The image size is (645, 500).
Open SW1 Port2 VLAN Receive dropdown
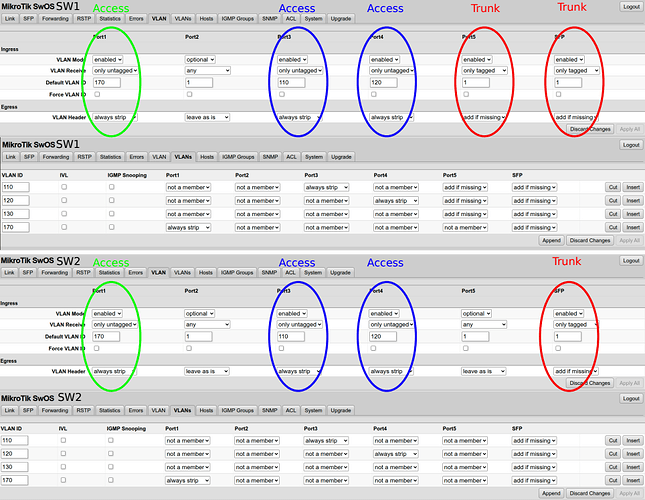[x=207, y=71]
